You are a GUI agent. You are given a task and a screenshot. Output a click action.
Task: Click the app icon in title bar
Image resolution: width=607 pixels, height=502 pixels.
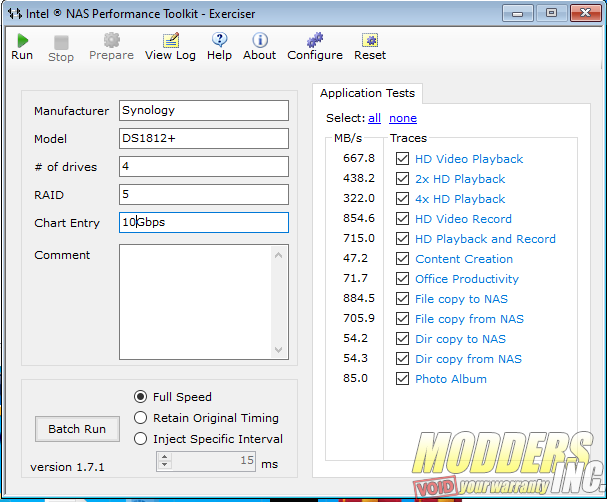[15, 14]
